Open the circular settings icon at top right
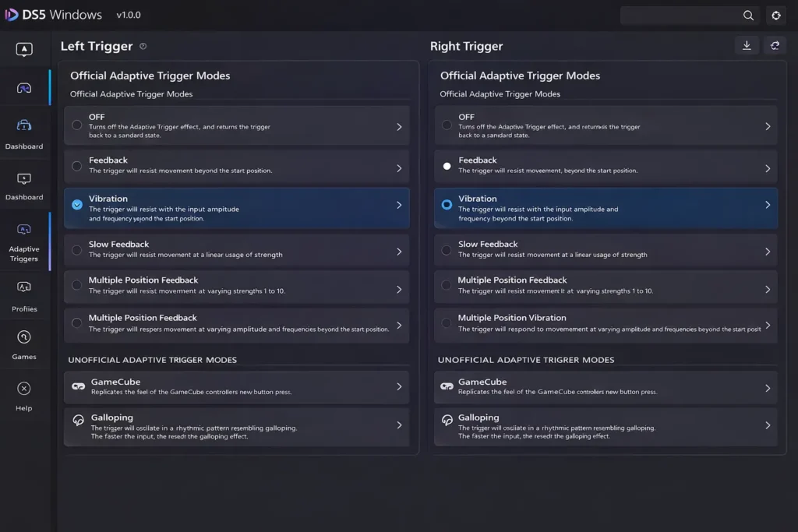Image resolution: width=798 pixels, height=532 pixels. tap(775, 16)
